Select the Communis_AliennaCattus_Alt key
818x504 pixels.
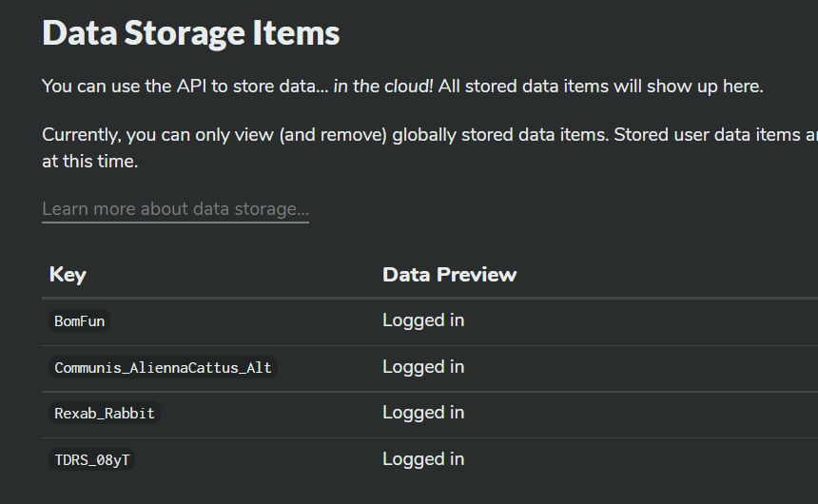click(163, 368)
